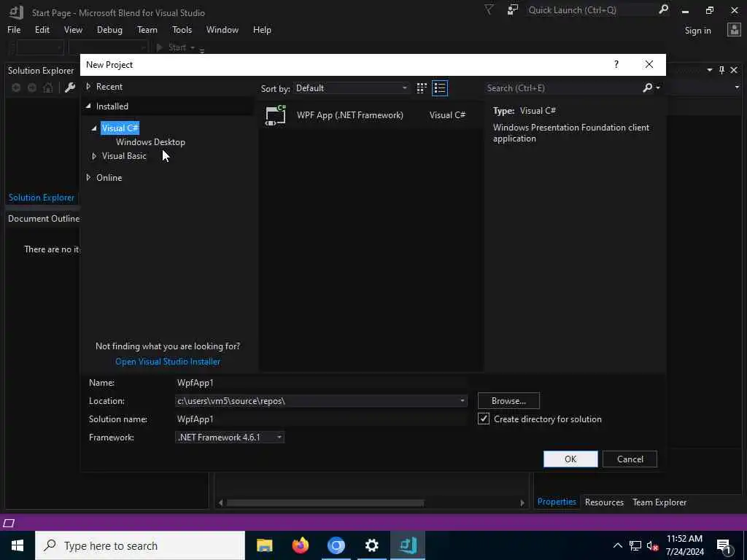Screen dimensions: 747x560
Task: Click the Browse... button
Action: (x=508, y=401)
